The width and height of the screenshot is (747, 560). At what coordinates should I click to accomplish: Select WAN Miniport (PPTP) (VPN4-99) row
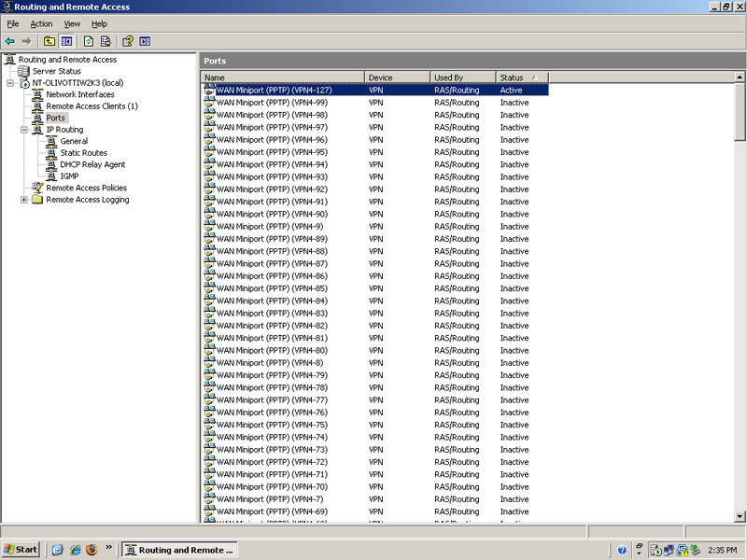pos(376,103)
